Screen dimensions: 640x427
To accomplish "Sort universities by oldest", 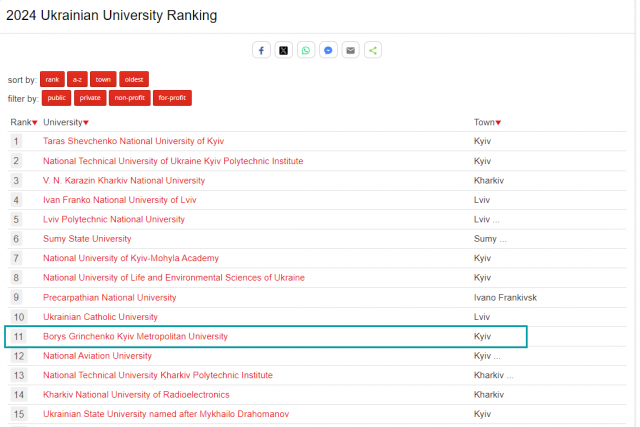I will (133, 79).
